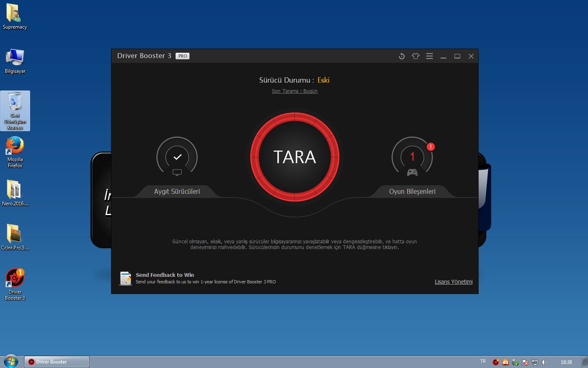Open the hamburger options menu in Driver Booster
The height and width of the screenshot is (368, 588).
(430, 56)
